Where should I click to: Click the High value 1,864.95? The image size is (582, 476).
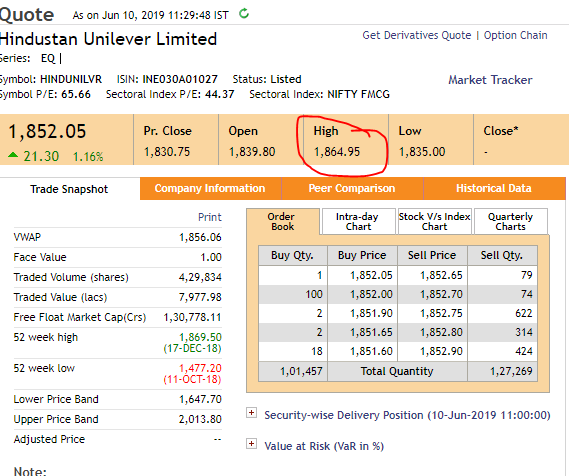[337, 152]
